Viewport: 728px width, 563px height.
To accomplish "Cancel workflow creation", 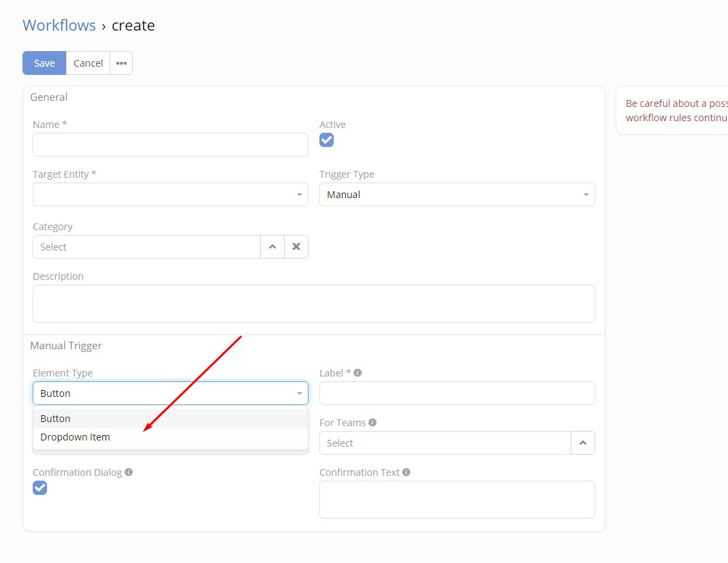I will pos(88,63).
